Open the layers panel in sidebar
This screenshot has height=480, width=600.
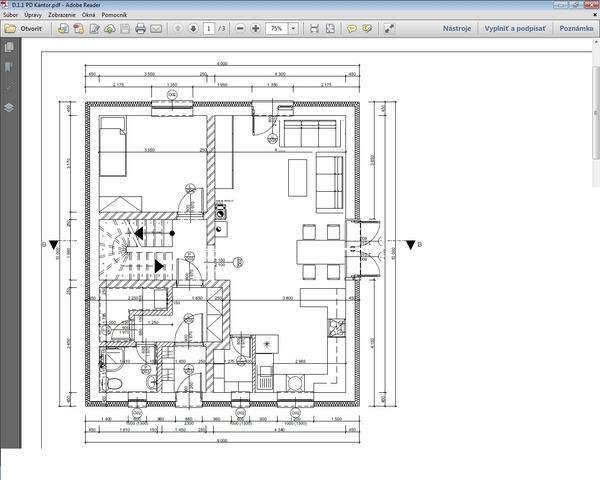click(x=10, y=104)
